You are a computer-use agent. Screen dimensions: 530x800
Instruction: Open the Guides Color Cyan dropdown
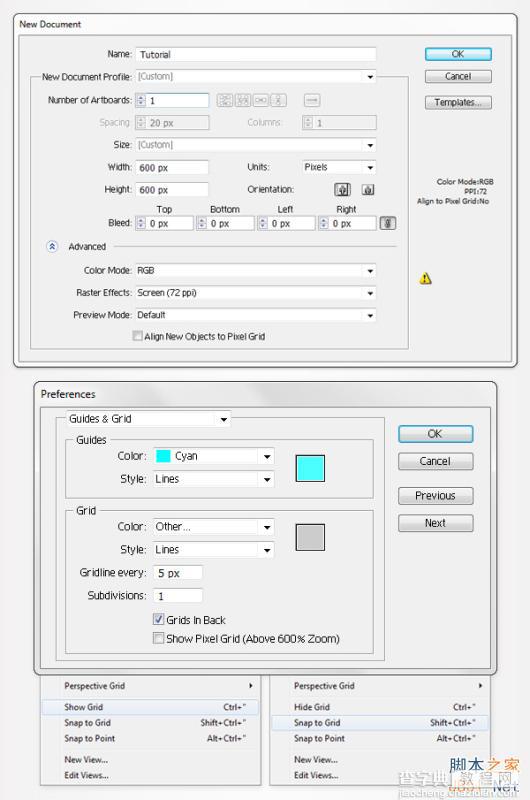tap(214, 456)
